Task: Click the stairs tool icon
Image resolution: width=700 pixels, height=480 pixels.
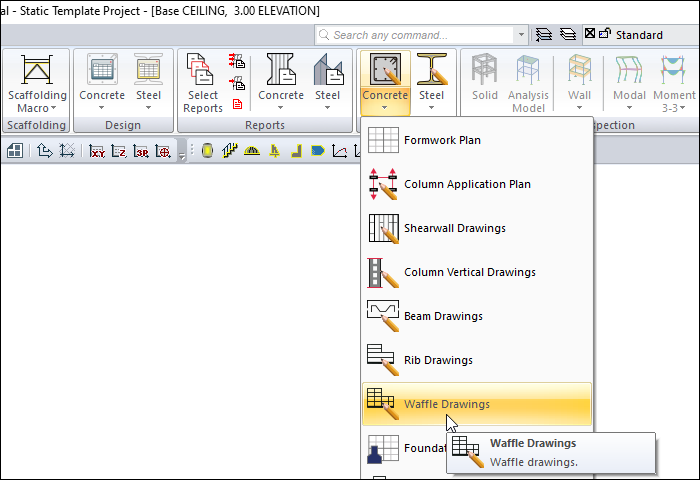Action: (x=229, y=151)
